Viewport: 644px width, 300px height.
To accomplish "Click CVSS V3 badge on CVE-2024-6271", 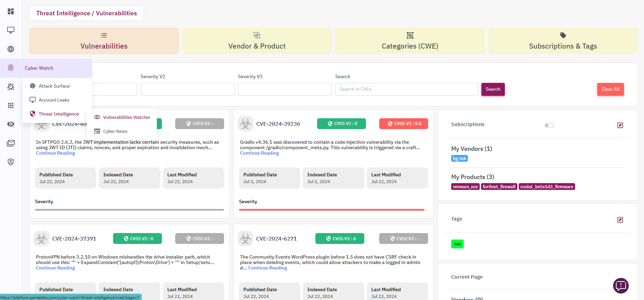I will tap(404, 239).
